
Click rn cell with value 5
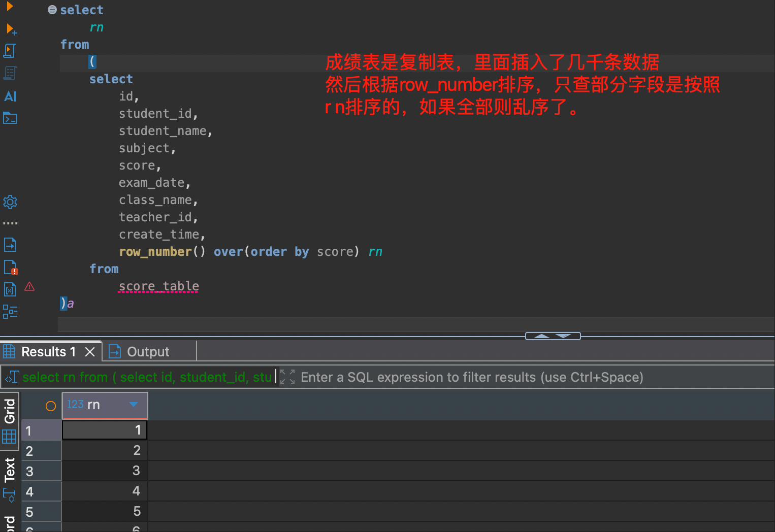pos(105,511)
